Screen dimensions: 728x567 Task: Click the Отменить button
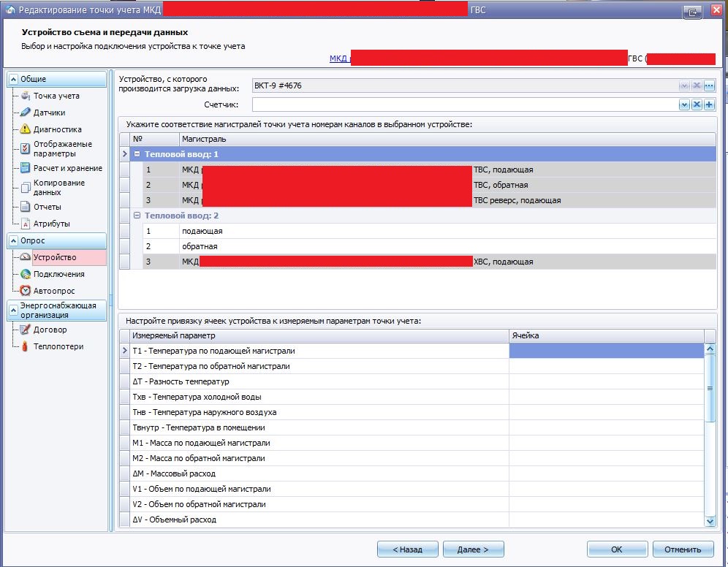(x=683, y=549)
